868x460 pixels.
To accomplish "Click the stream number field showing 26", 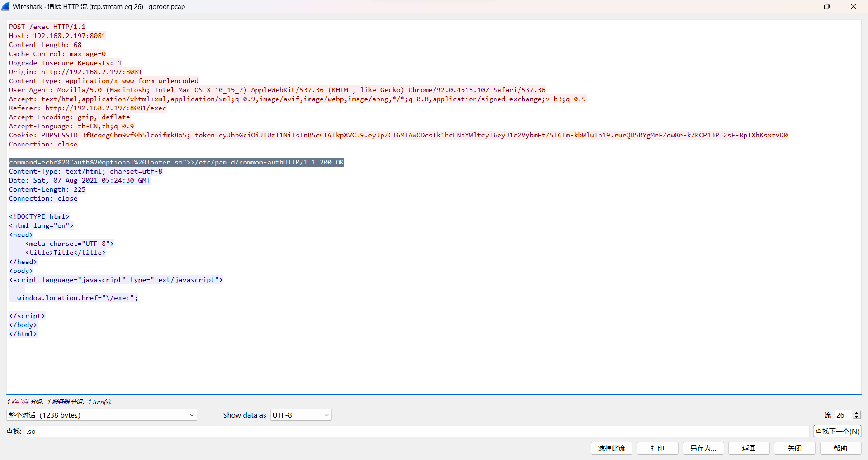I will point(843,415).
